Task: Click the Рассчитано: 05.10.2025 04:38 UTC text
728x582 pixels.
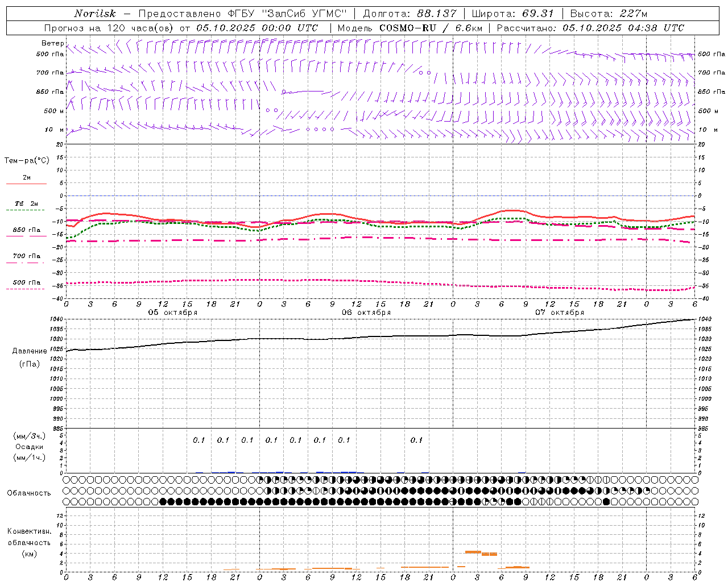Action: click(590, 28)
